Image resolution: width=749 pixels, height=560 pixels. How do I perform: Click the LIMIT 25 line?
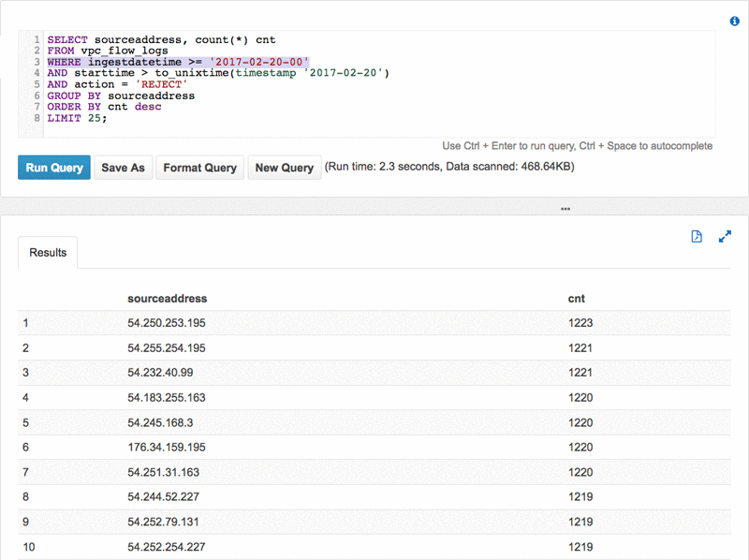(x=77, y=118)
